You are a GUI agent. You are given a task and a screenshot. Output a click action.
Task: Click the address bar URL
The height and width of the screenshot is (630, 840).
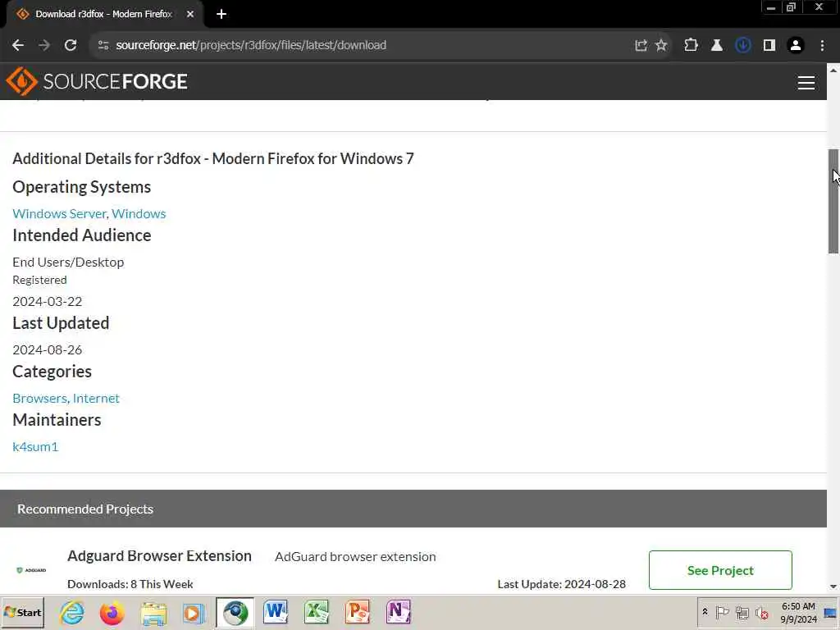coord(251,46)
